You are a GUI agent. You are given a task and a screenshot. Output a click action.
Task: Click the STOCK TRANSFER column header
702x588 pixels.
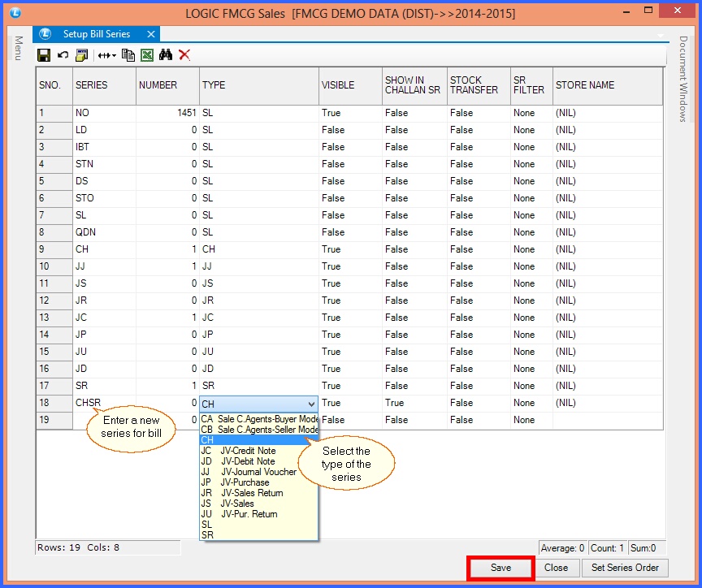coord(479,85)
